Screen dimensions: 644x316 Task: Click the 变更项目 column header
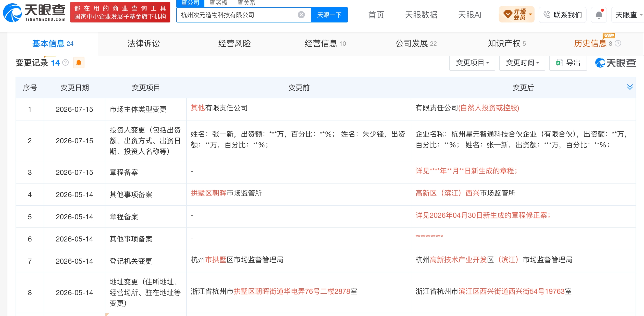146,88
